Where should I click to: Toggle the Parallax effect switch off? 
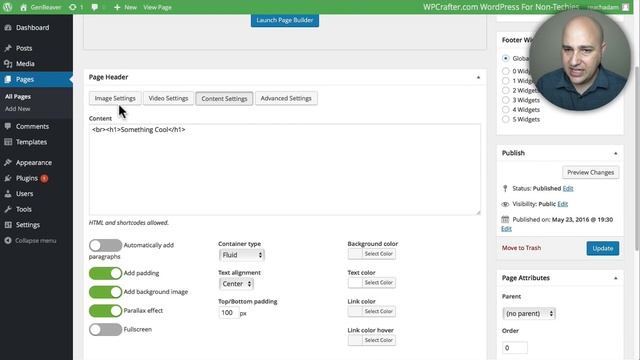click(105, 311)
